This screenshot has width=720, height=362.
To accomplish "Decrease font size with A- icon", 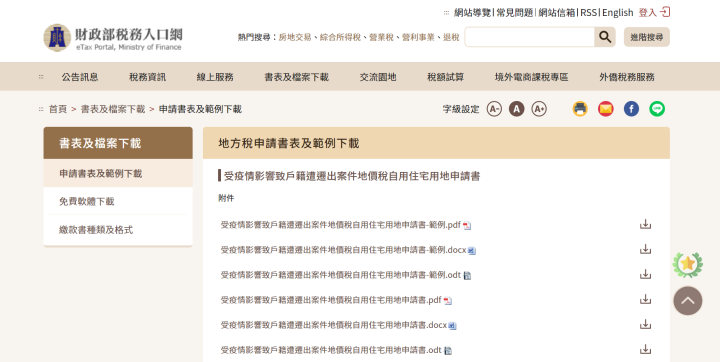I will click(x=494, y=109).
